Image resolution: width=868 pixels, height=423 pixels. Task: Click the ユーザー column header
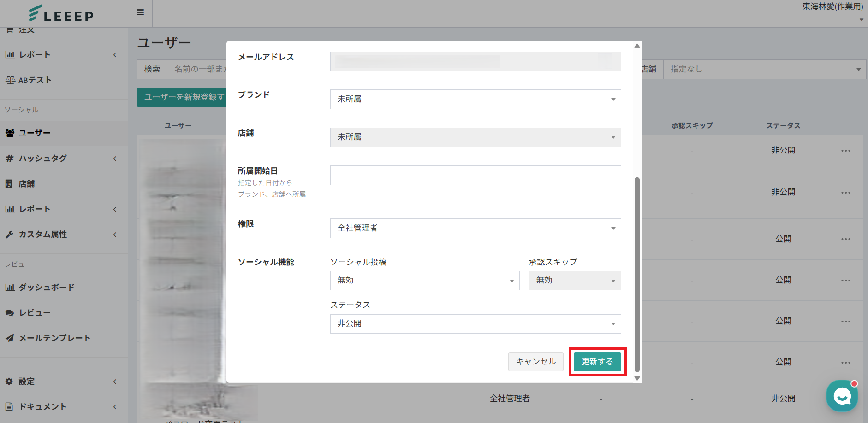click(178, 126)
